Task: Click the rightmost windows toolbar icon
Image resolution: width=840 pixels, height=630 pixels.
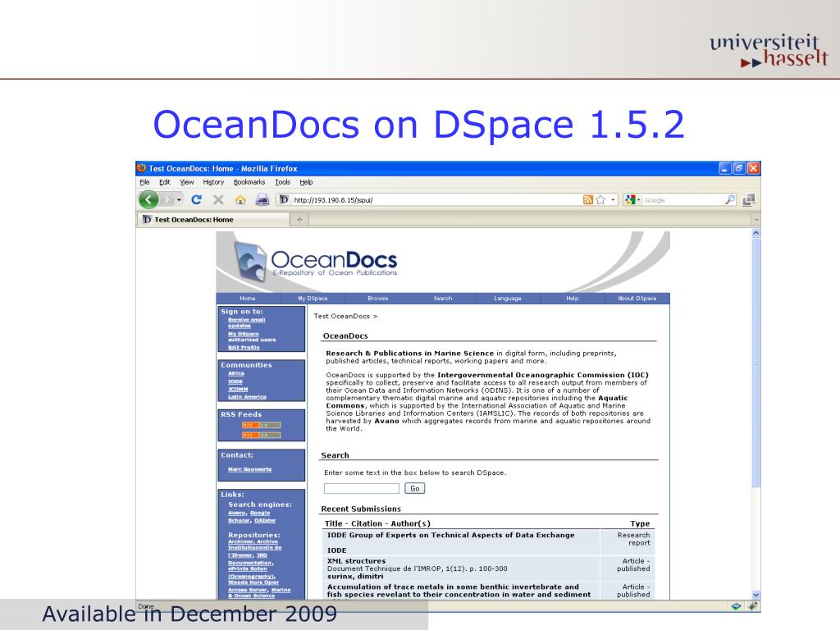Action: click(749, 200)
